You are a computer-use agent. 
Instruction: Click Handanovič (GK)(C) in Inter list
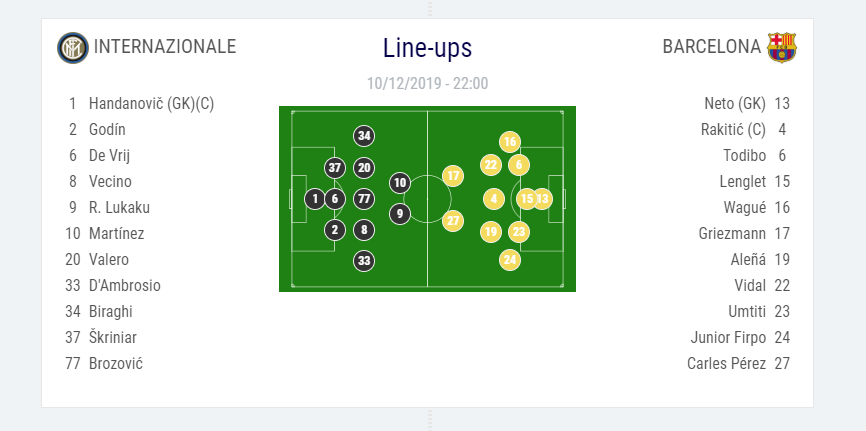tap(151, 103)
